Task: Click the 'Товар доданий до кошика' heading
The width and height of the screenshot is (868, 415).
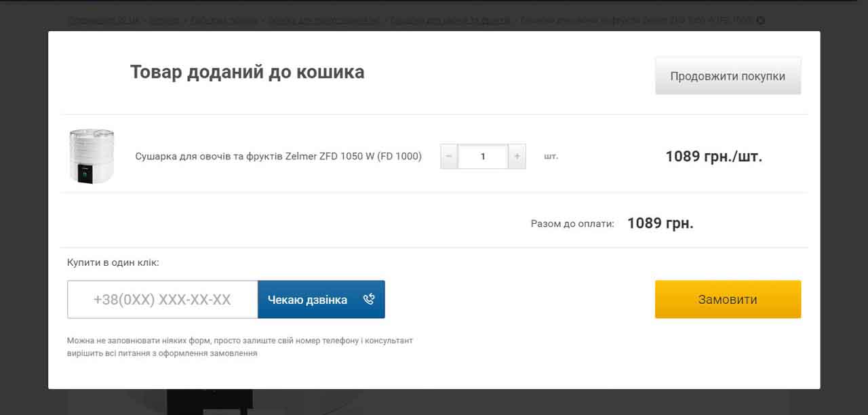Action: pos(247,73)
